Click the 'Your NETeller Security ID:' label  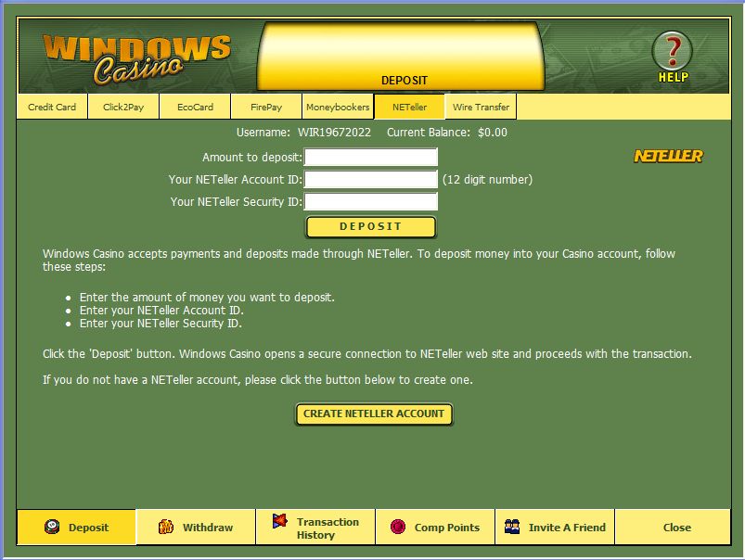point(237,201)
